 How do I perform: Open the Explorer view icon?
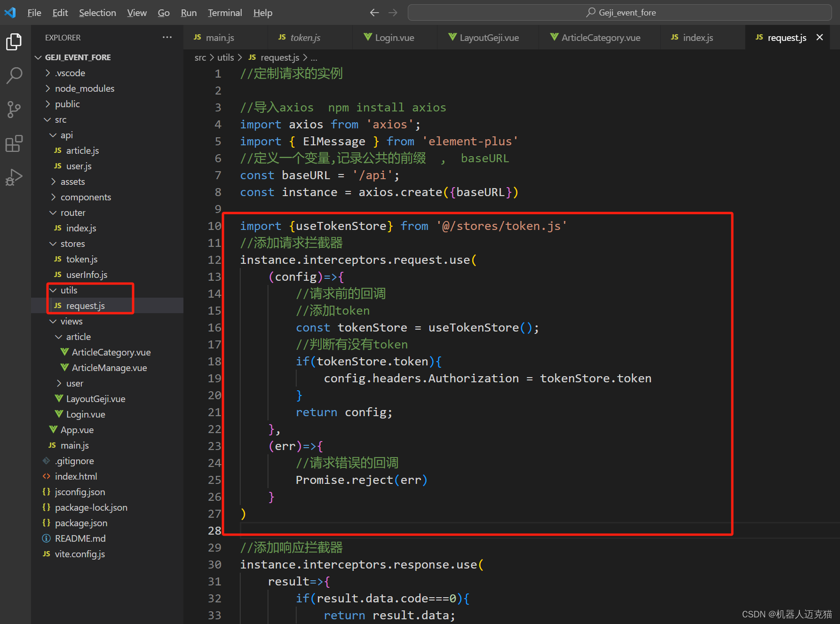(x=14, y=41)
